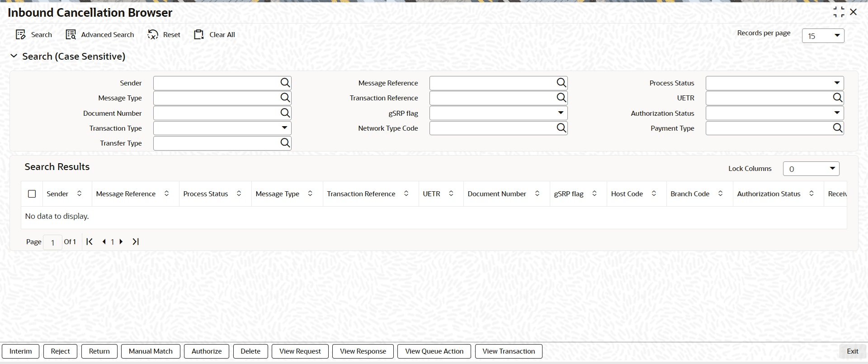Sort results by gSRP flag column
The width and height of the screenshot is (868, 364).
pos(594,194)
